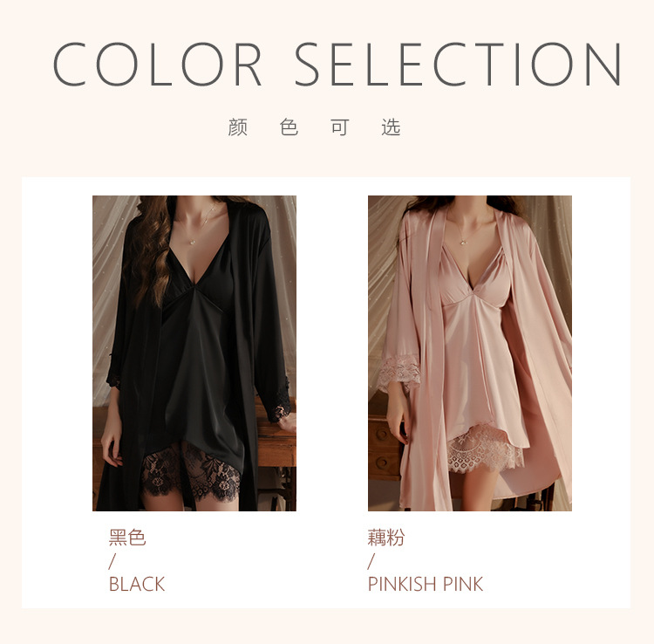Click the black lace hem on left photo
The width and height of the screenshot is (654, 644).
click(191, 471)
